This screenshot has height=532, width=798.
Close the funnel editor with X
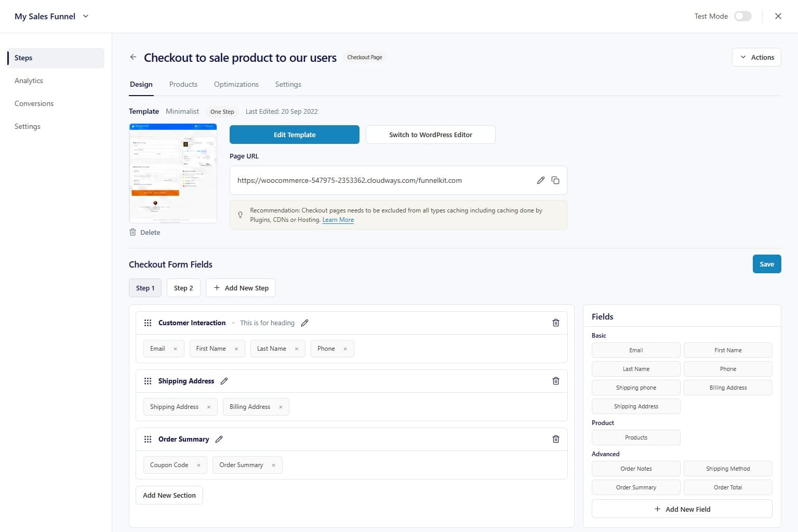[778, 16]
